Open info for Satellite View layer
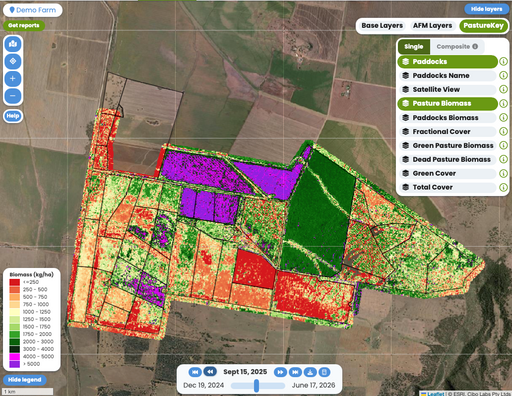The image size is (512, 396). (503, 89)
